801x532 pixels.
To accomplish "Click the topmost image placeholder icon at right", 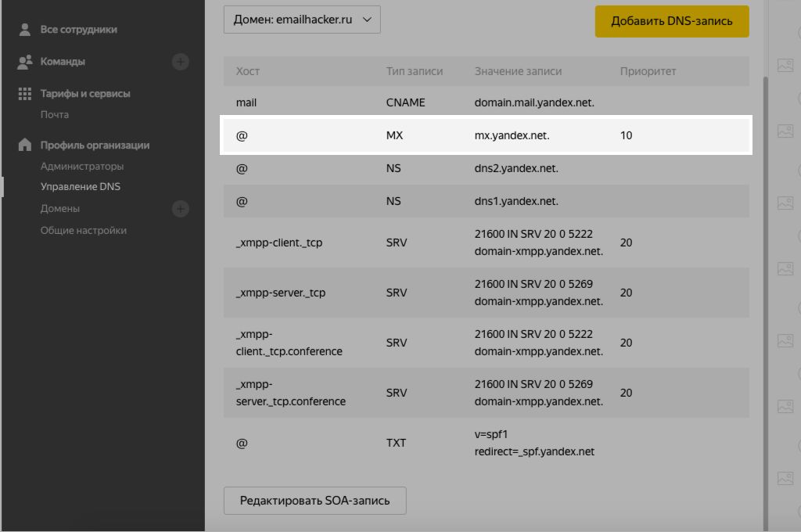I will coord(785,64).
